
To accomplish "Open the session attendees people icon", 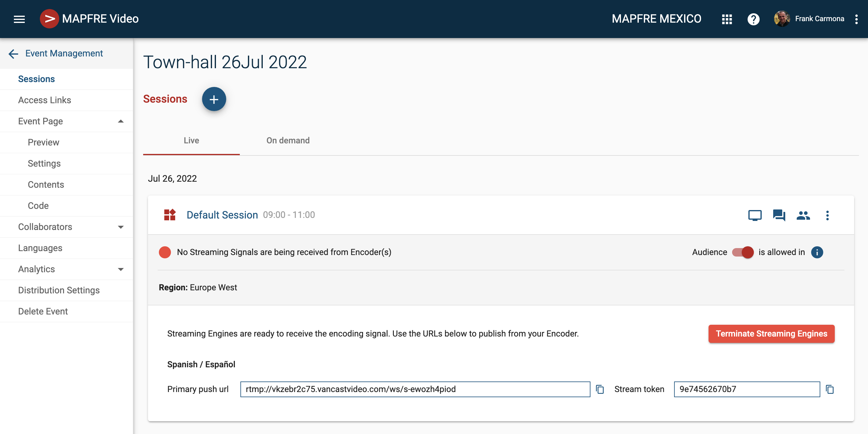I will pyautogui.click(x=803, y=215).
